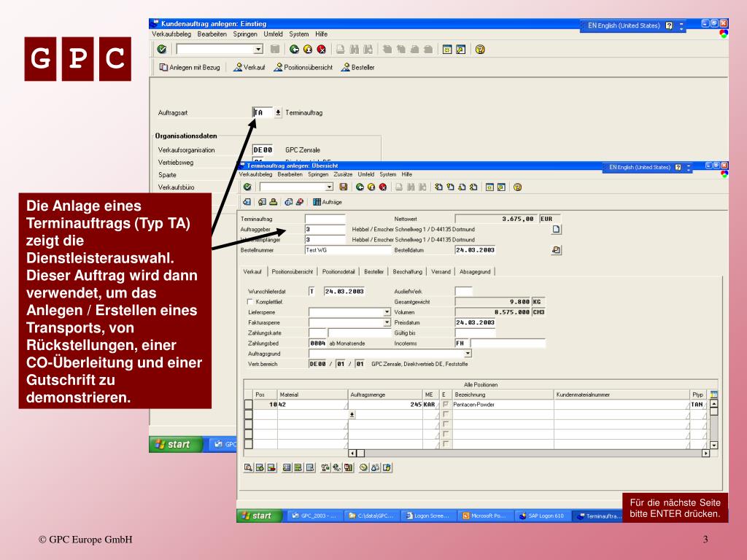Expand Auftragsgrund dropdown
747x560 pixels.
coord(468,354)
